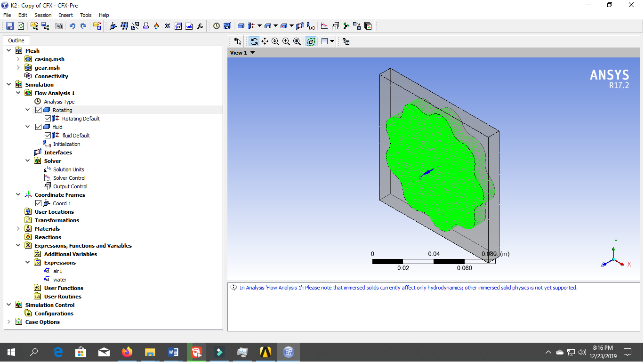Launch Firefox from the taskbar
Image resolution: width=644 pixels, height=362 pixels.
coord(127,352)
